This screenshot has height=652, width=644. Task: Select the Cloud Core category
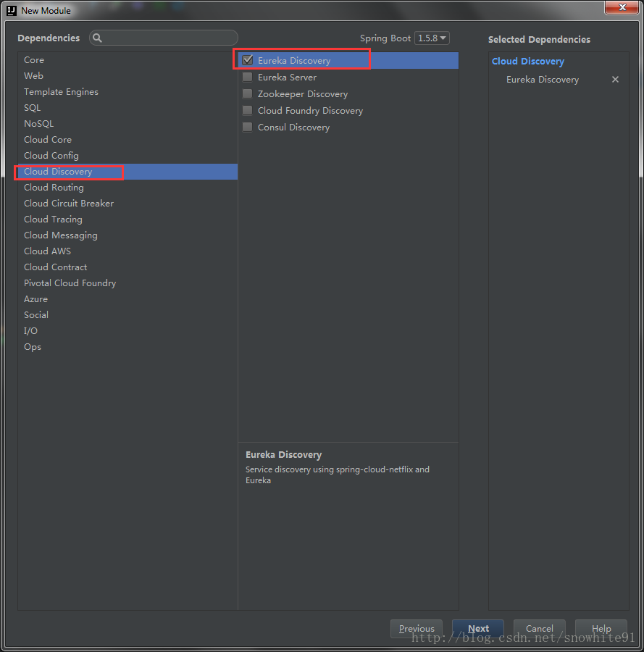coord(127,140)
